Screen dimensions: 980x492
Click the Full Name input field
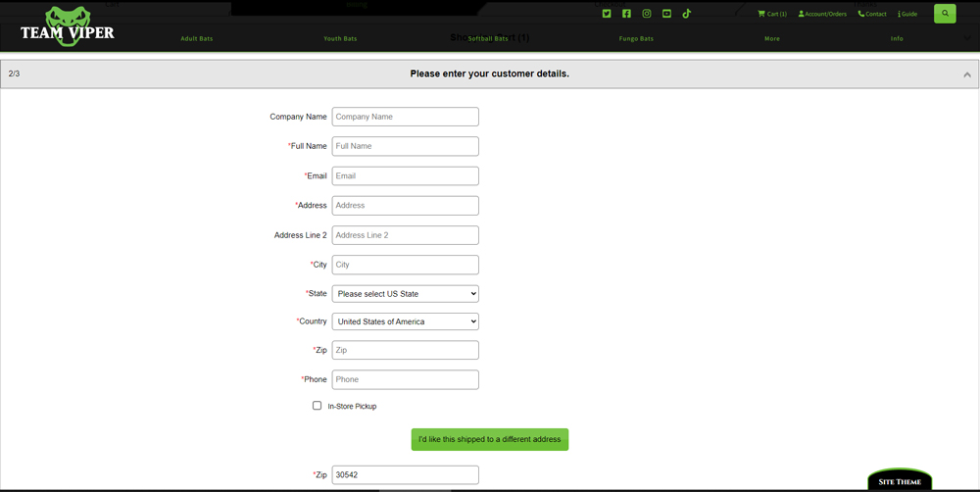(405, 146)
